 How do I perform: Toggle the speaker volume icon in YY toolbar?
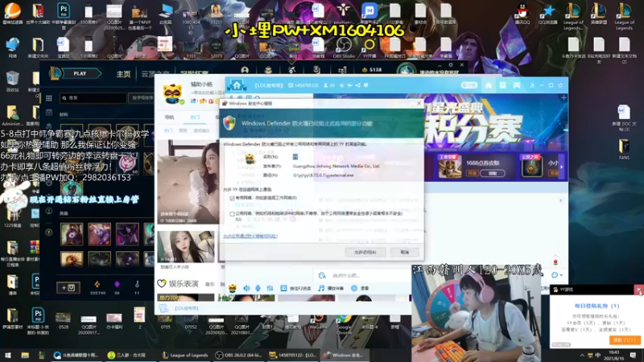(x=246, y=288)
